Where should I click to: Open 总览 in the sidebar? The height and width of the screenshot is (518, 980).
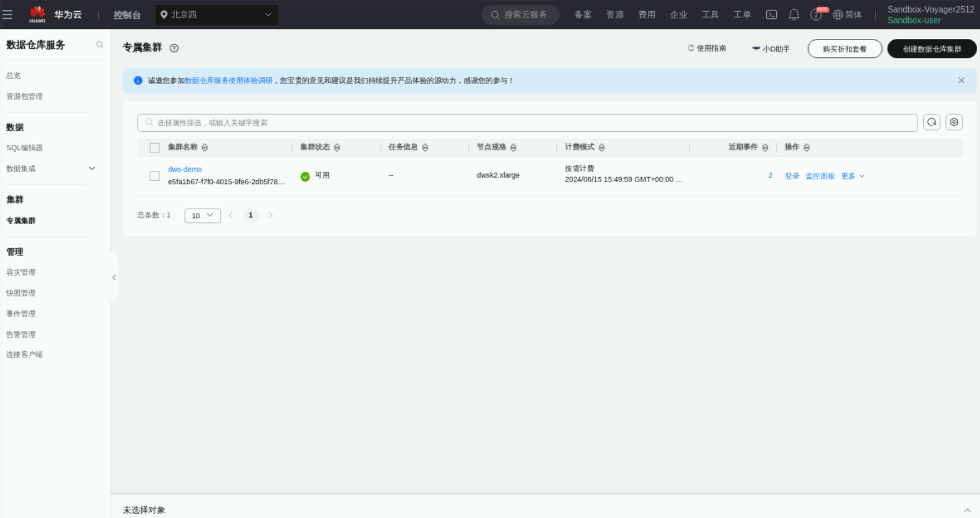[14, 76]
